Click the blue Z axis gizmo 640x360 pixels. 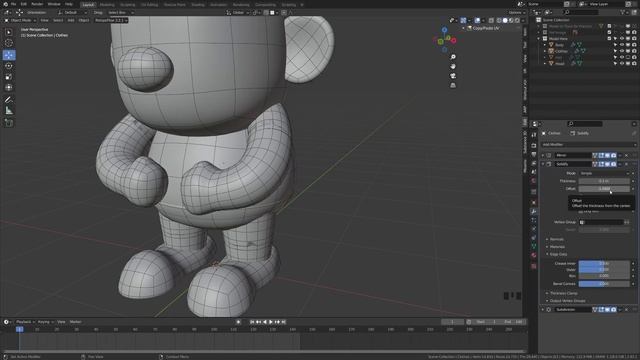444,30
